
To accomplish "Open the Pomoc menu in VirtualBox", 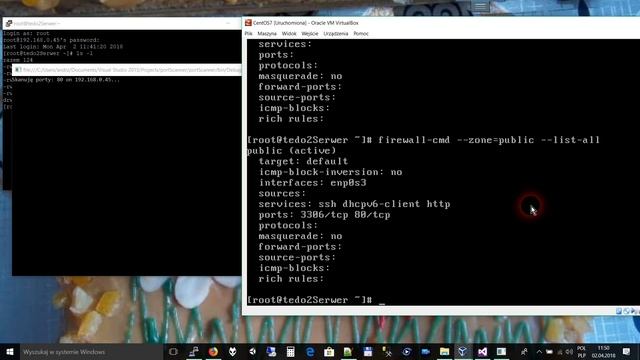I will pyautogui.click(x=361, y=33).
